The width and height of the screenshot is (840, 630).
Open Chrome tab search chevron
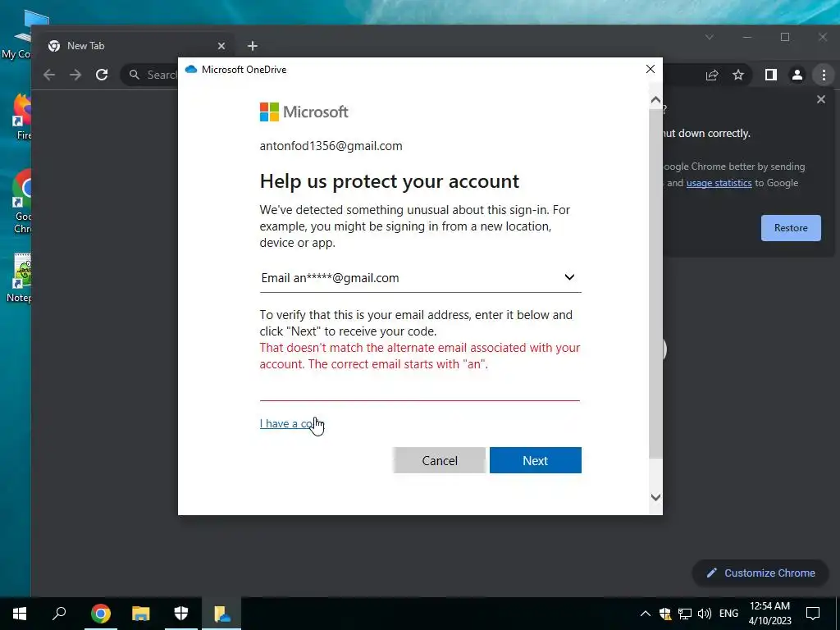pyautogui.click(x=710, y=37)
